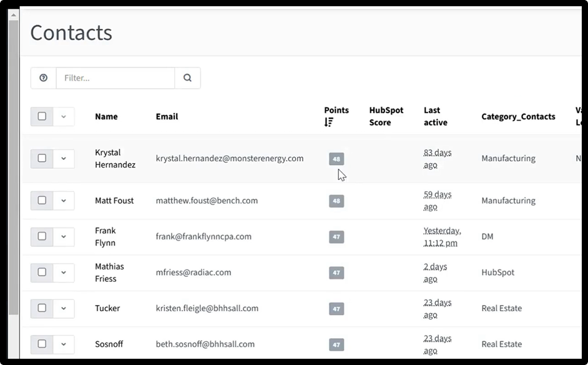Click '59 days ago' last active value
The width and height of the screenshot is (588, 365).
437,201
